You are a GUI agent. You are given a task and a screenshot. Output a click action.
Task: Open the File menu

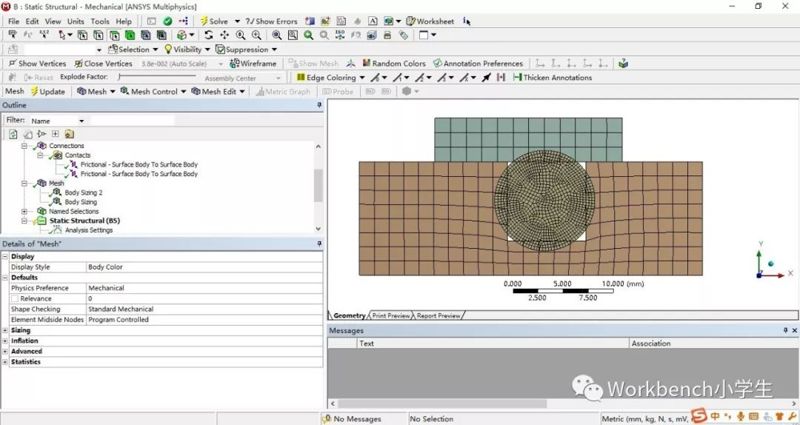(x=14, y=21)
